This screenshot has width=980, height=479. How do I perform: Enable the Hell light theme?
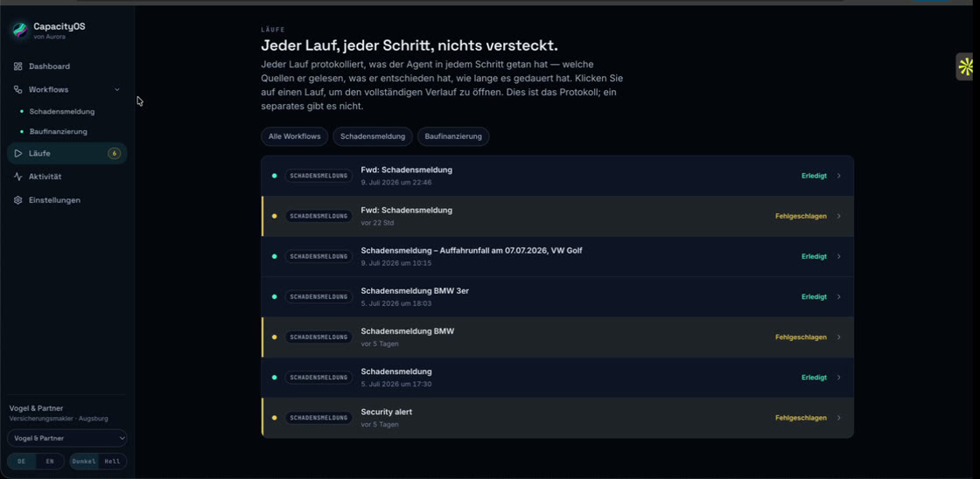pos(113,462)
